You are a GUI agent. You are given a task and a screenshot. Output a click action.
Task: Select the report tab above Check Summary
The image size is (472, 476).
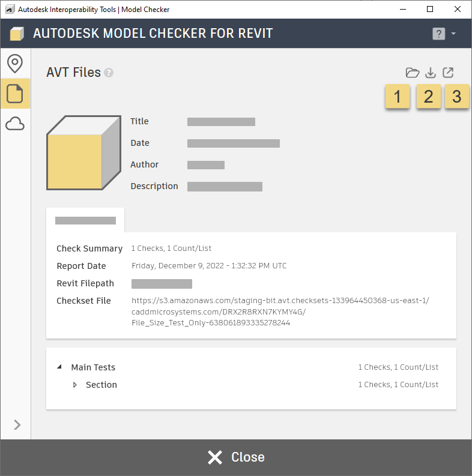(85, 220)
